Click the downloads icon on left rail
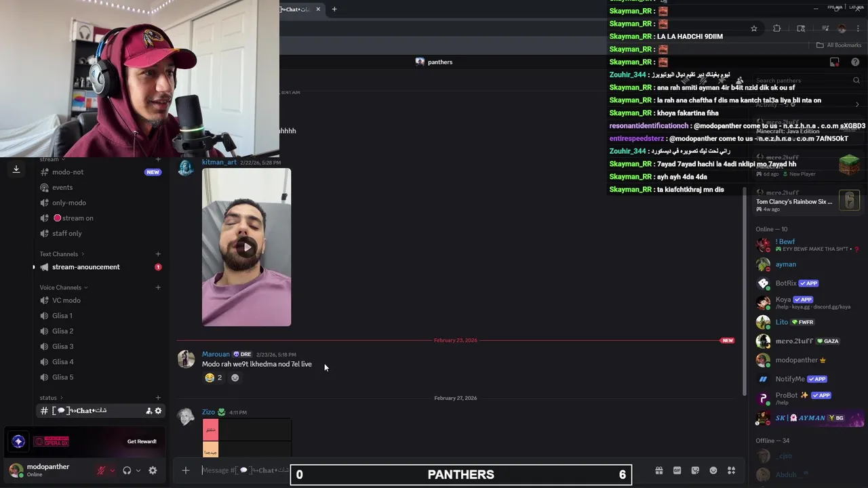The height and width of the screenshot is (488, 868). pos(16,169)
